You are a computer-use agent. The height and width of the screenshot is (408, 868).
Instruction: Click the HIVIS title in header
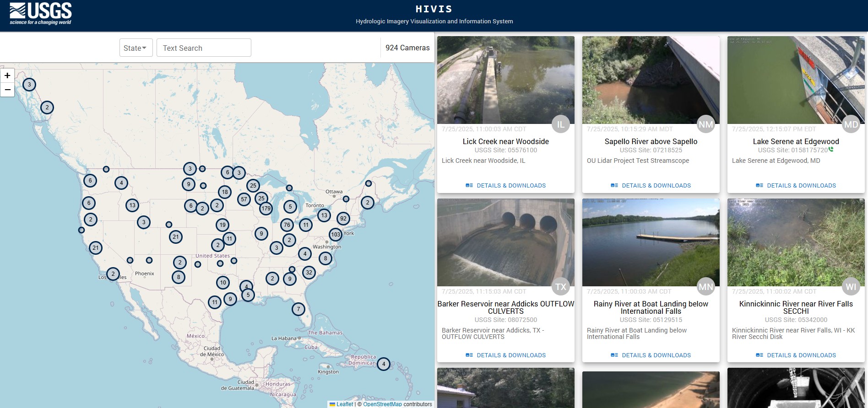(x=434, y=9)
